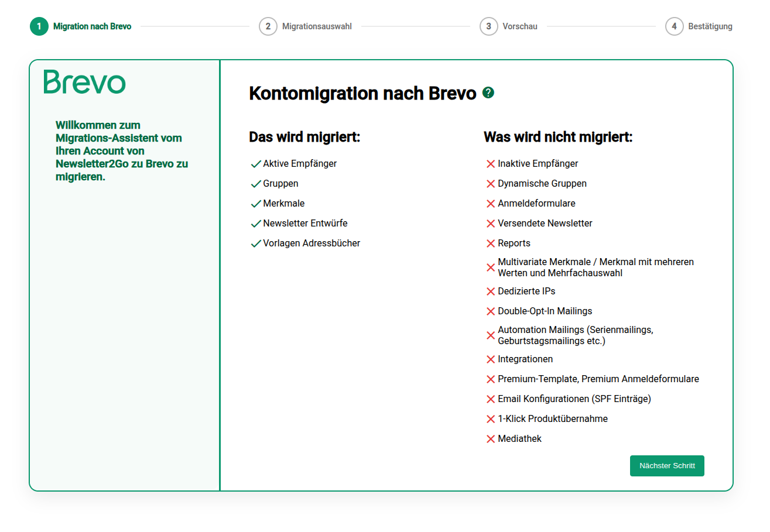Click checkmark icon next to Gruppen
770x532 pixels.
point(255,184)
